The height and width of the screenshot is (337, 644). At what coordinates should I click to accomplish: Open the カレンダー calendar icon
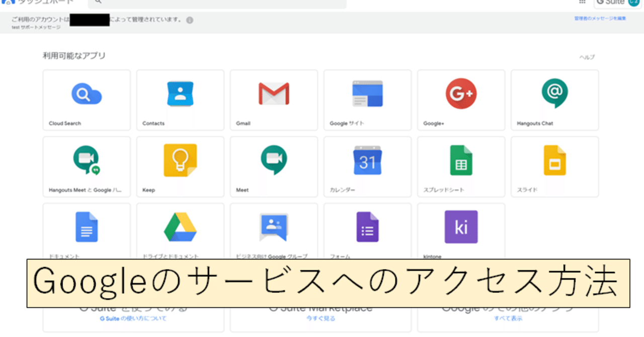tap(367, 161)
